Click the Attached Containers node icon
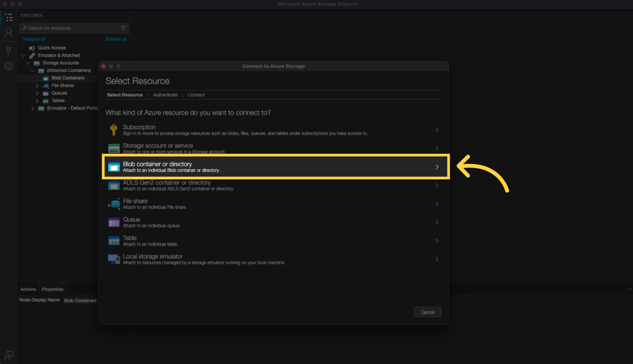This screenshot has height=364, width=633. pos(41,71)
